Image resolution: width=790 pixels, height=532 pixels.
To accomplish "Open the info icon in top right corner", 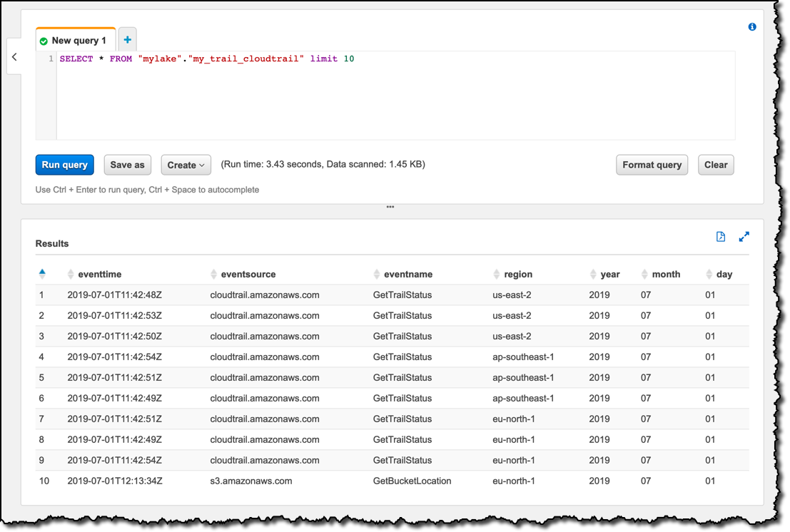I will [751, 26].
